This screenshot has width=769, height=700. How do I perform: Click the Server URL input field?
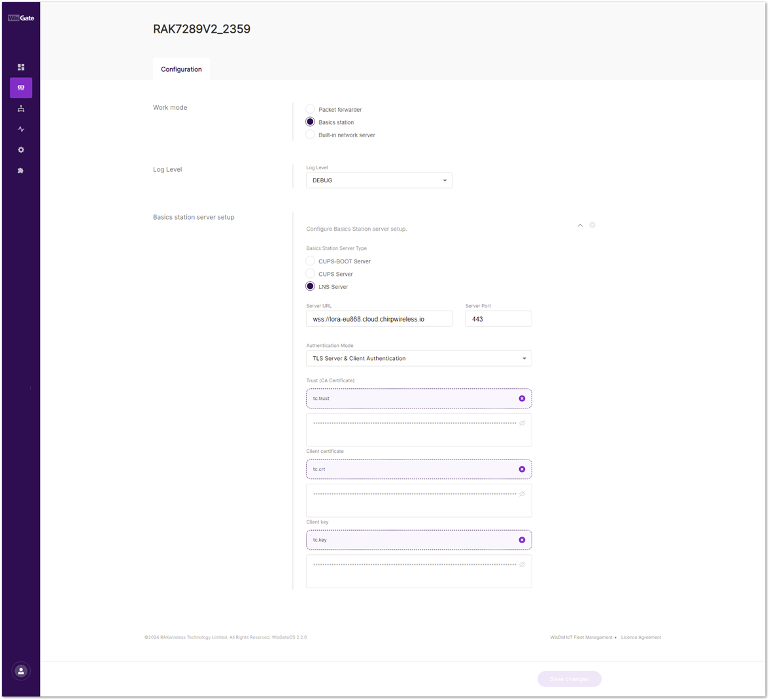click(x=379, y=319)
